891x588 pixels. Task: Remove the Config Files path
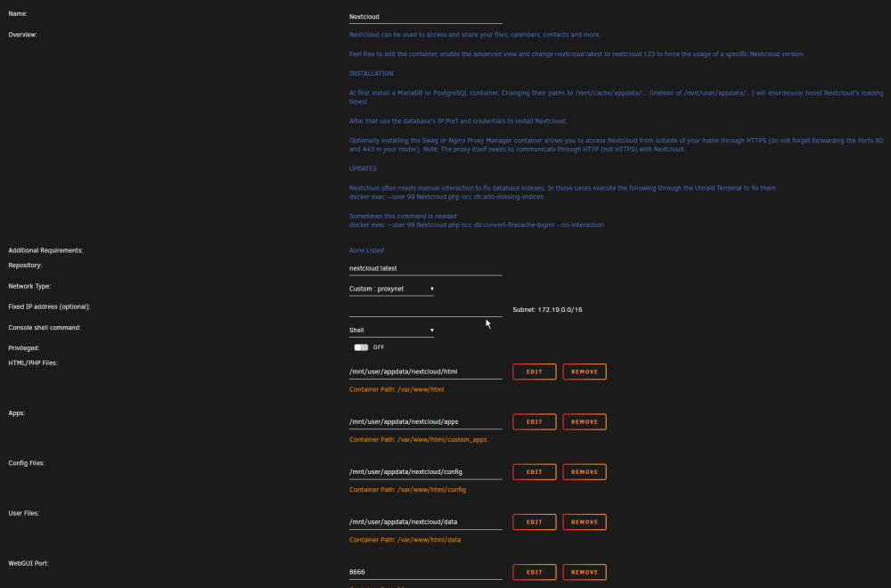(x=584, y=471)
